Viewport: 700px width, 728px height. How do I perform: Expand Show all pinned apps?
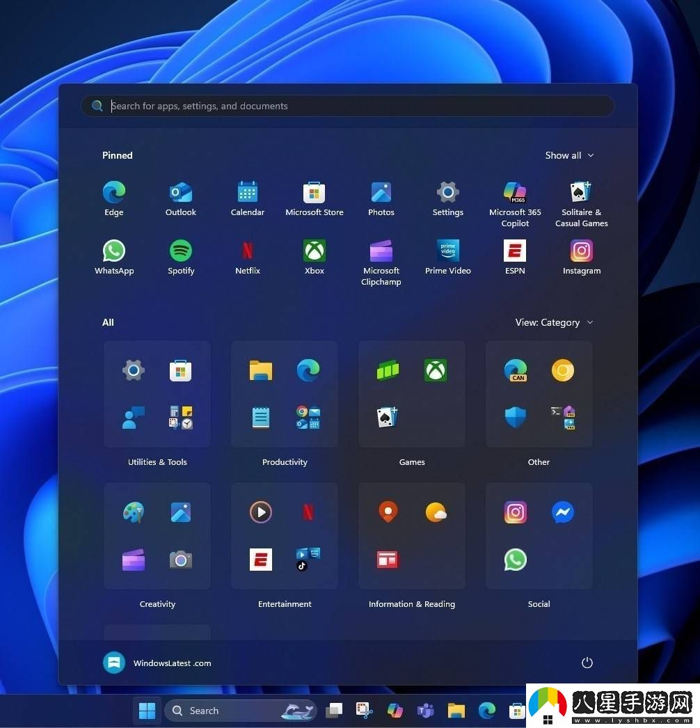pyautogui.click(x=569, y=155)
